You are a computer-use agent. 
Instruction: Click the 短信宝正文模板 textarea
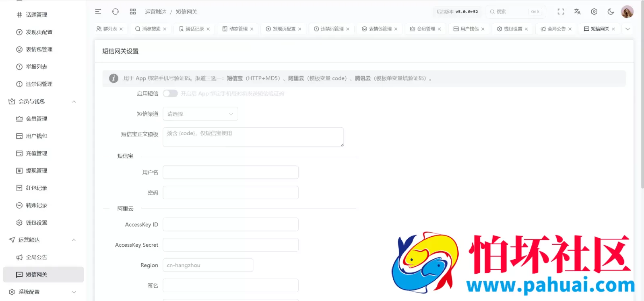(253, 137)
